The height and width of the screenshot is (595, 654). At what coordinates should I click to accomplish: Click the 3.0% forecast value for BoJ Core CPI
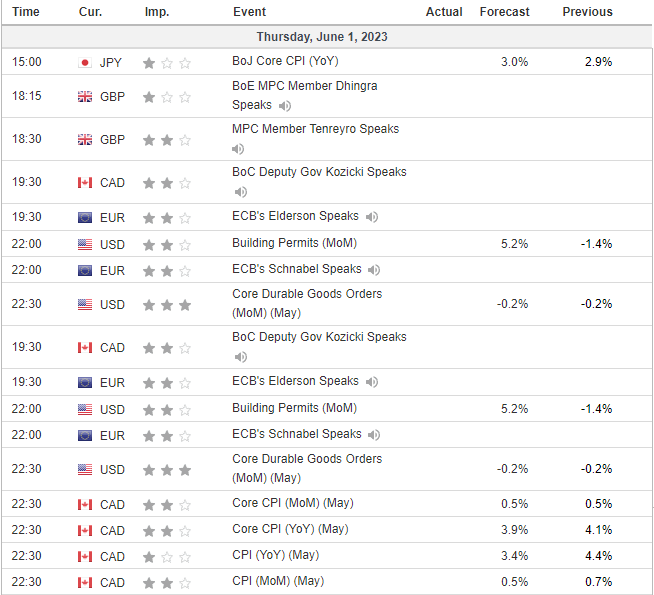(x=514, y=62)
